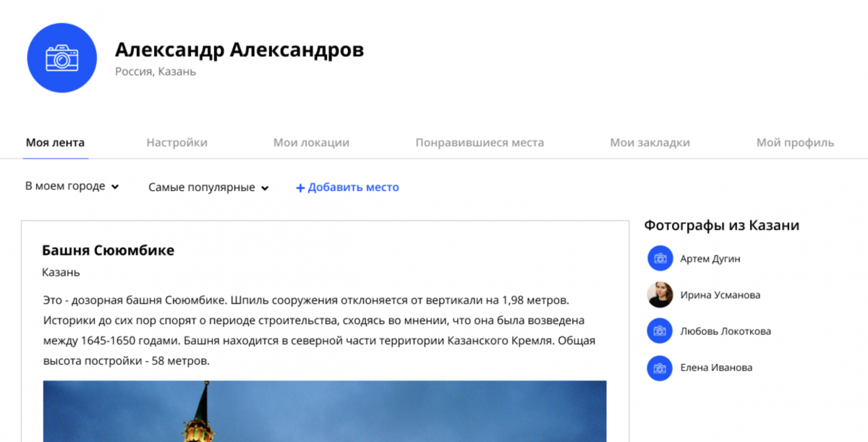Image resolution: width=868 pixels, height=442 pixels.
Task: Go to the Мои локации tab
Action: [311, 143]
